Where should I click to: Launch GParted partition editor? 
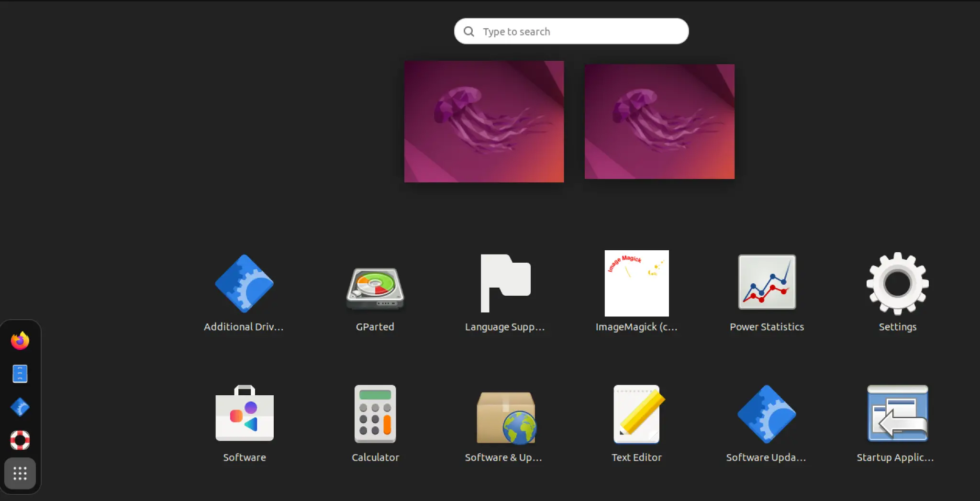tap(375, 289)
